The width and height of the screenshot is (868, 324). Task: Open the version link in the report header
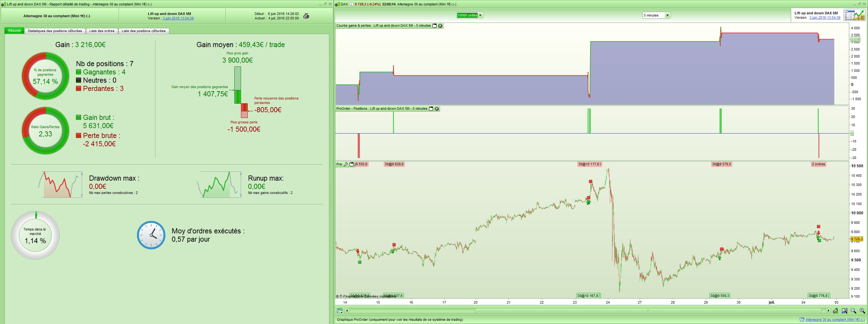tap(178, 18)
